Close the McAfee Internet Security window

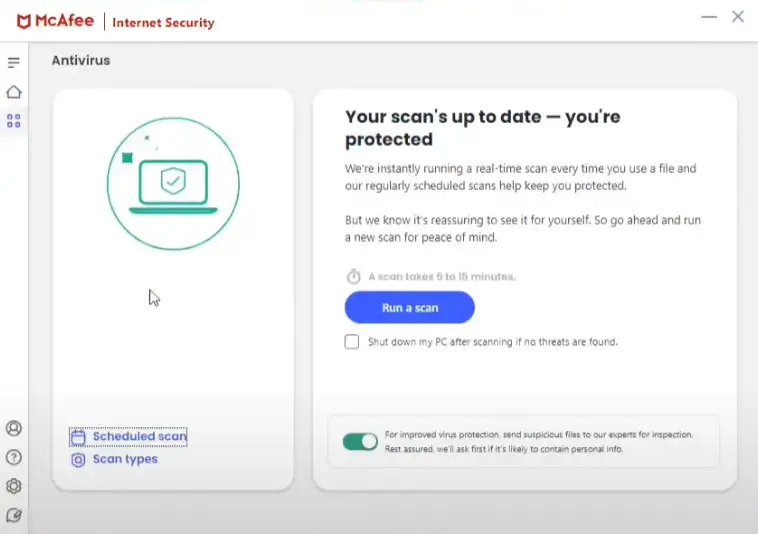(x=738, y=17)
